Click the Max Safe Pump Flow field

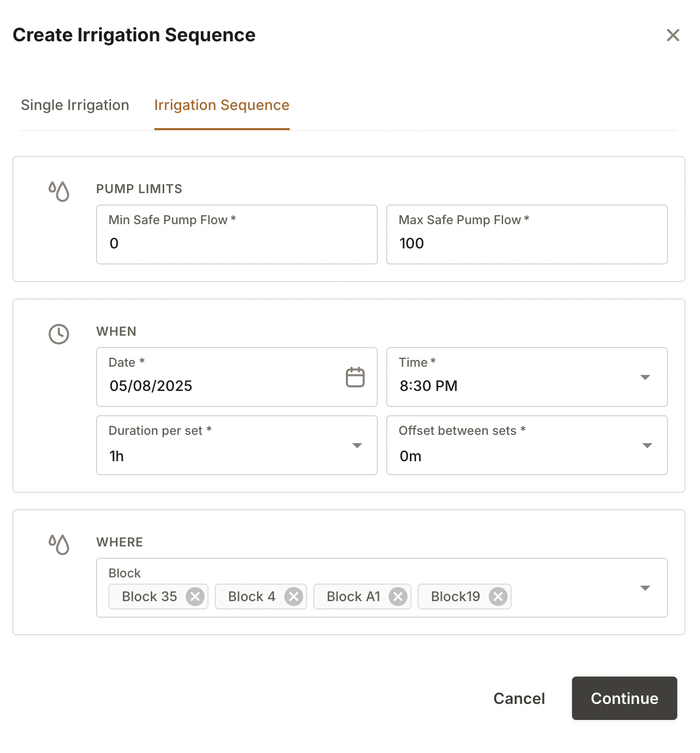(x=527, y=243)
